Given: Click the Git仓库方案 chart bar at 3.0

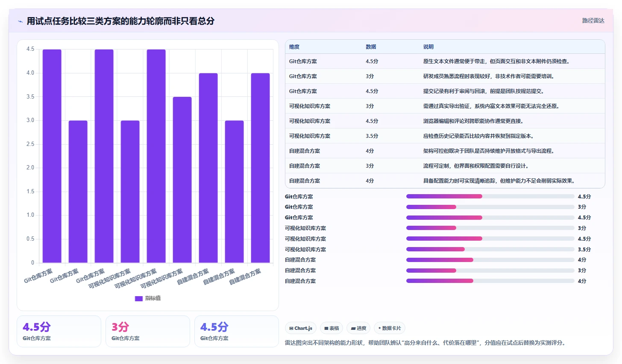Looking at the screenshot, I should coord(78,192).
